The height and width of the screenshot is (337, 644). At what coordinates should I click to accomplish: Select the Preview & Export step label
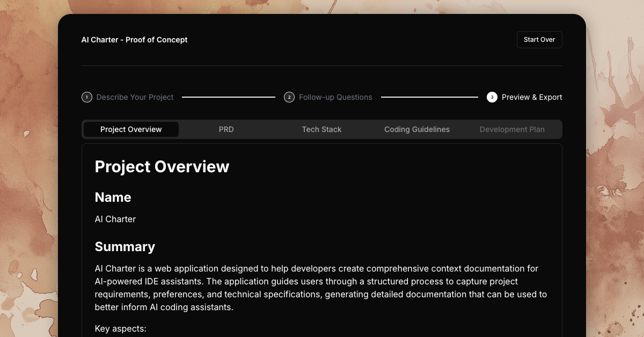coord(532,97)
